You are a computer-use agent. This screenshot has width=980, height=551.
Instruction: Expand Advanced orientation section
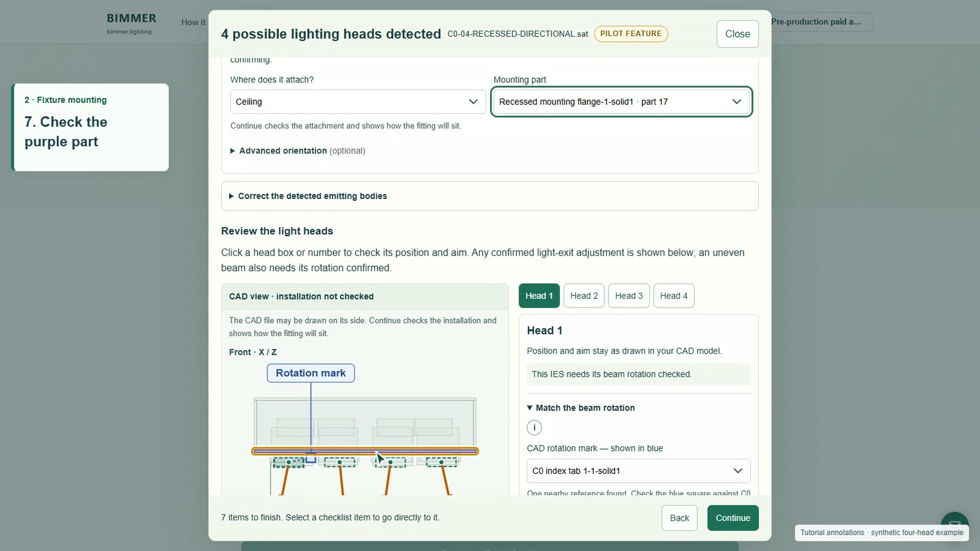click(298, 151)
